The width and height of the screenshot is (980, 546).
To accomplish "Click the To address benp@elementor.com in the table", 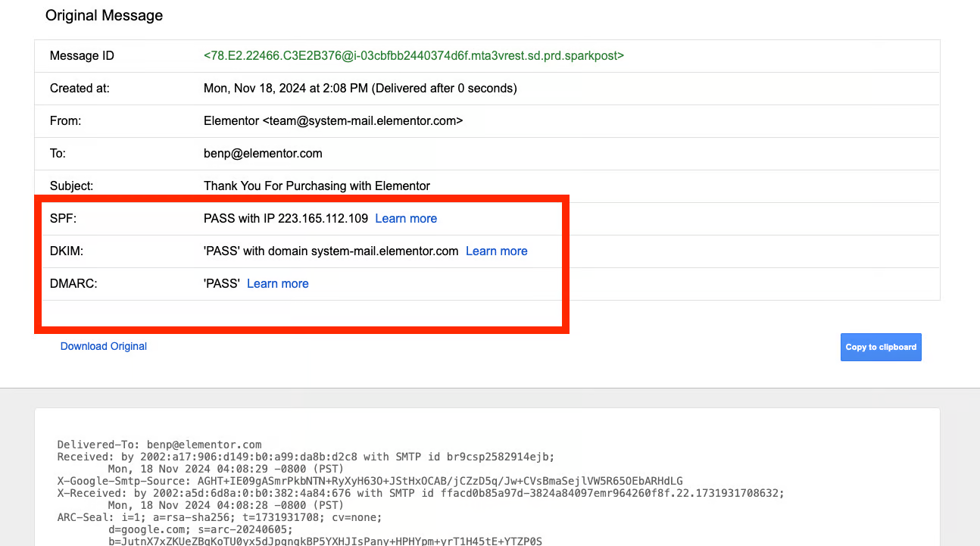I will [x=263, y=153].
